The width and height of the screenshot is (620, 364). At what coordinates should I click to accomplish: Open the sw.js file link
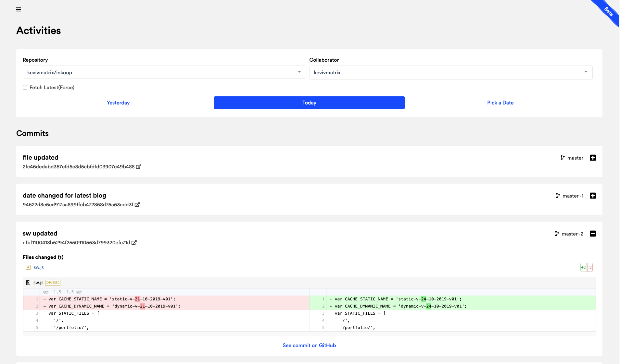[39, 267]
